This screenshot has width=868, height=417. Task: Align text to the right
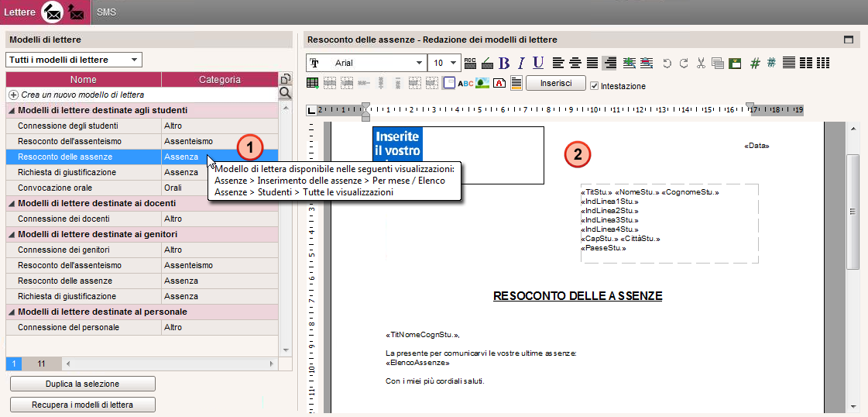coord(609,63)
